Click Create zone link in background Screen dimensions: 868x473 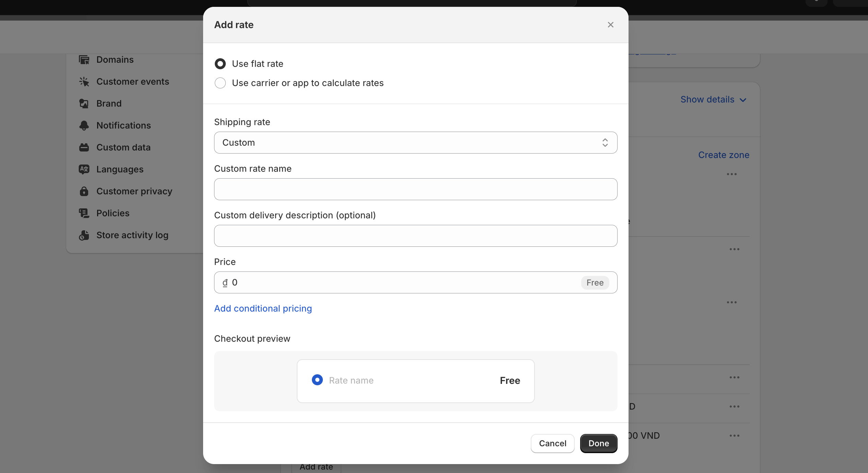[x=724, y=155]
